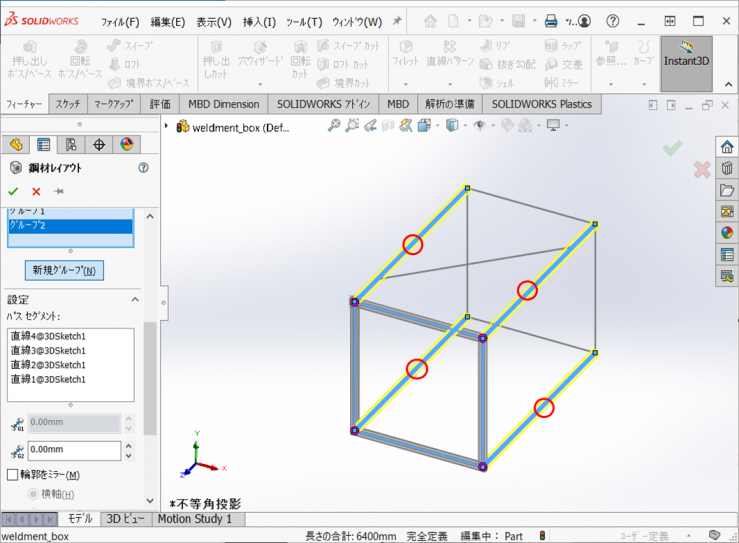Open the FeatureManager design tree tab

(16, 145)
